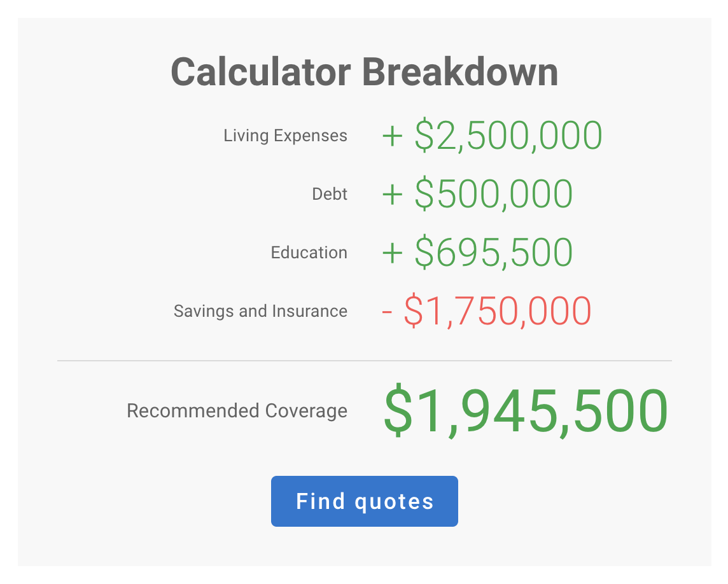
Task: Select the Living Expenses label
Action: point(285,136)
